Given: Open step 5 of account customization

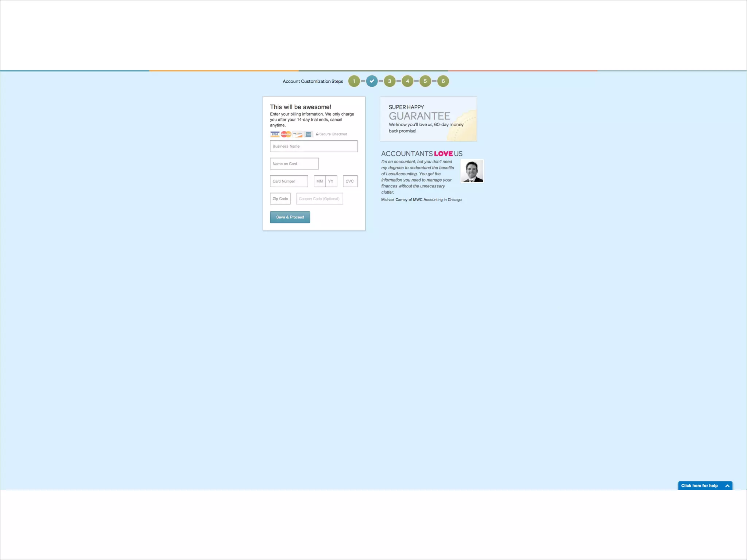Looking at the screenshot, I should [425, 81].
